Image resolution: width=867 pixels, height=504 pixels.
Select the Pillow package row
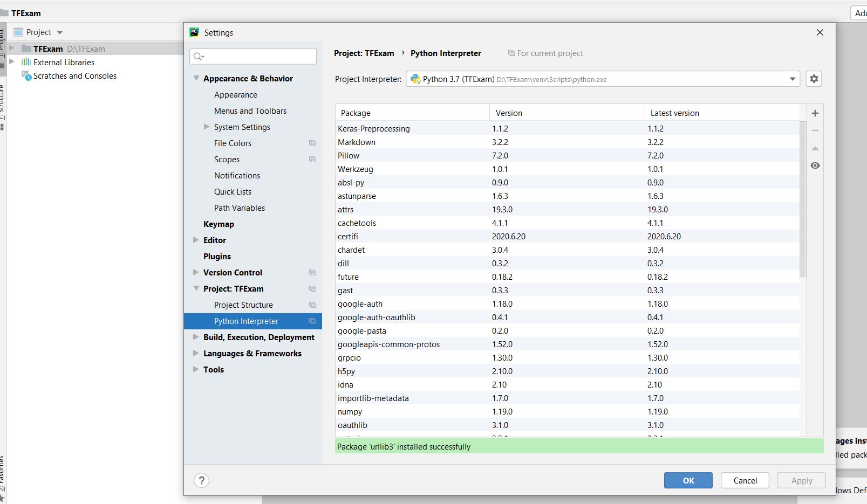pyautogui.click(x=567, y=155)
